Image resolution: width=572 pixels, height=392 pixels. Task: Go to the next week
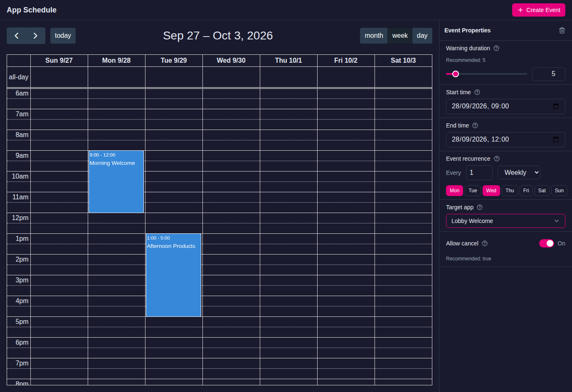pyautogui.click(x=36, y=36)
